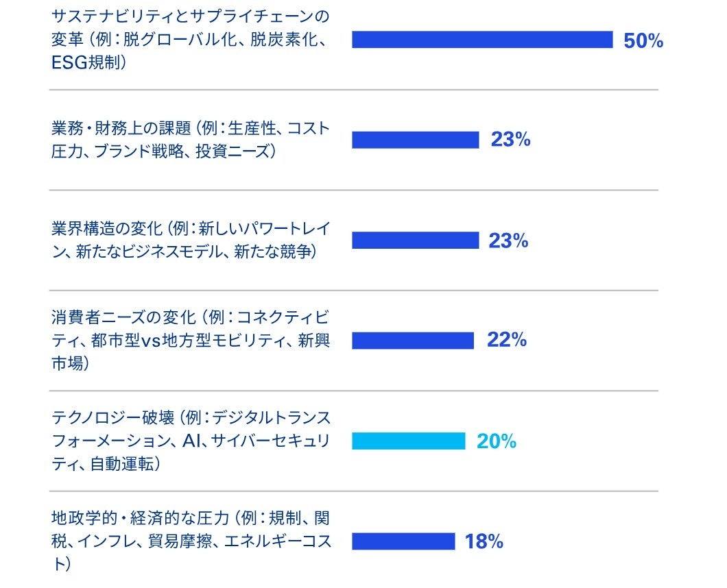Screen dimensions: 727x588
Task: Click the bar beside 業界構造の変化
Action: [415, 241]
